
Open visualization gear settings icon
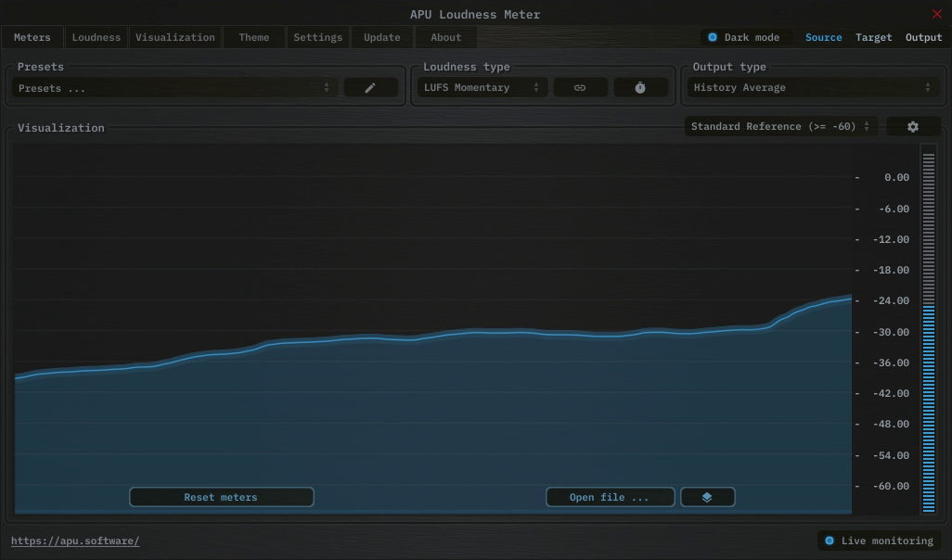[x=912, y=127]
